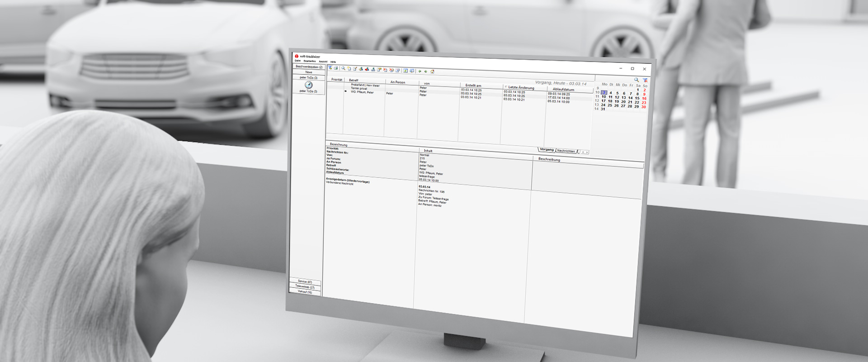Click the edit document pencil icon

[x=355, y=69]
